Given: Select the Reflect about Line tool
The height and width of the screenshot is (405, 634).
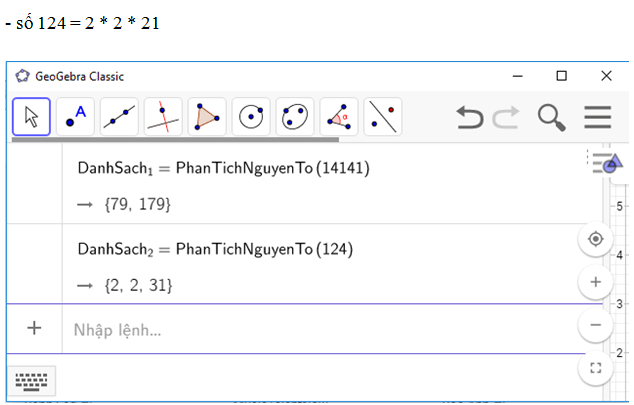Looking at the screenshot, I should 383,117.
